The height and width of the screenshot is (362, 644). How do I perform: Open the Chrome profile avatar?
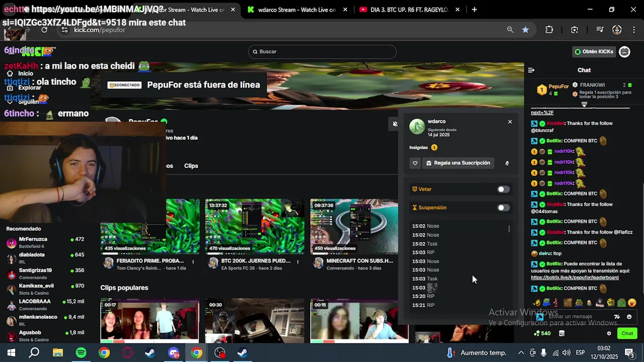617,30
